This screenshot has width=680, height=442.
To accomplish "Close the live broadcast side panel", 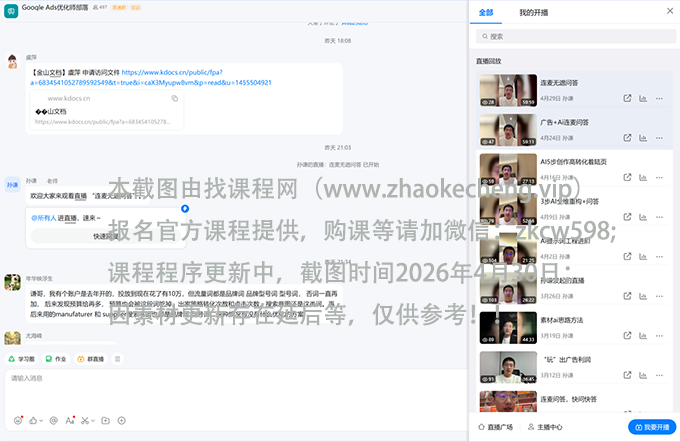I will tap(670, 12).
